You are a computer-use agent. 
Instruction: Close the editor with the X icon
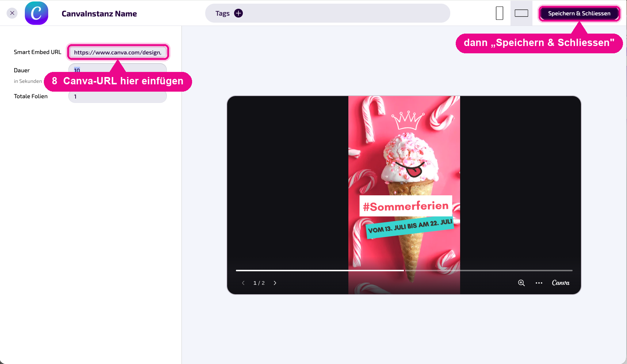click(x=12, y=13)
